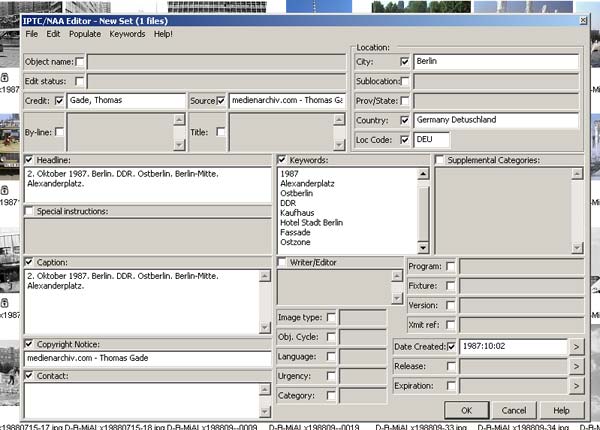Toggle the Copyright Notice checkbox
The height and width of the screenshot is (430, 600).
point(29,343)
